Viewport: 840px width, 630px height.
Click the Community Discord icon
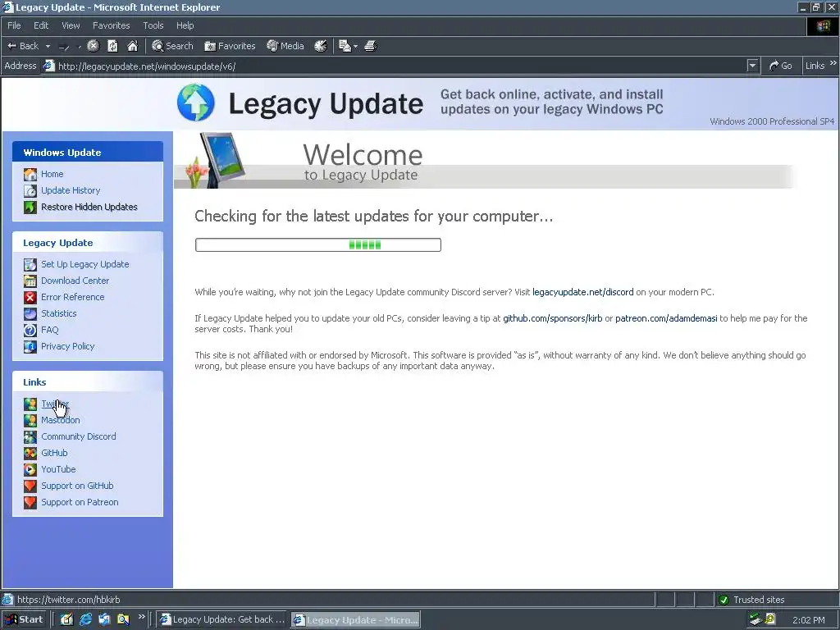point(30,436)
